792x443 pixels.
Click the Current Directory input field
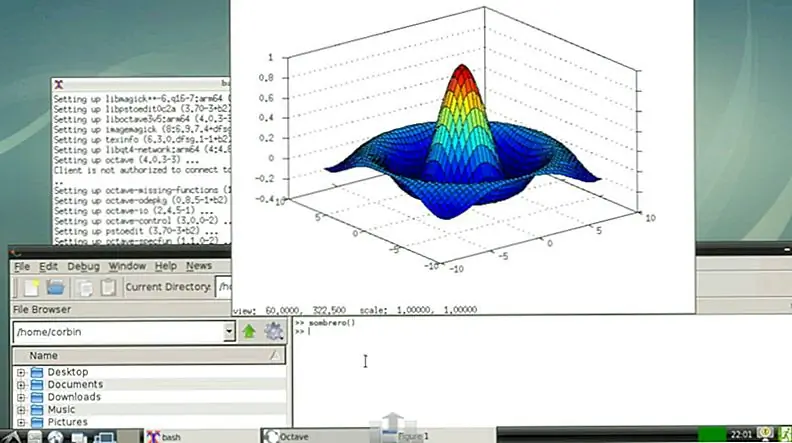tap(224, 288)
